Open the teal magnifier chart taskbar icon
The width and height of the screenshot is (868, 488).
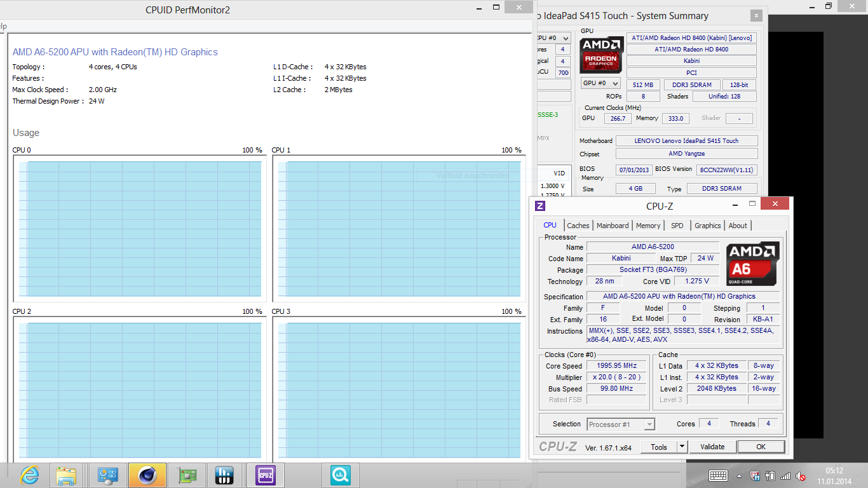click(340, 475)
